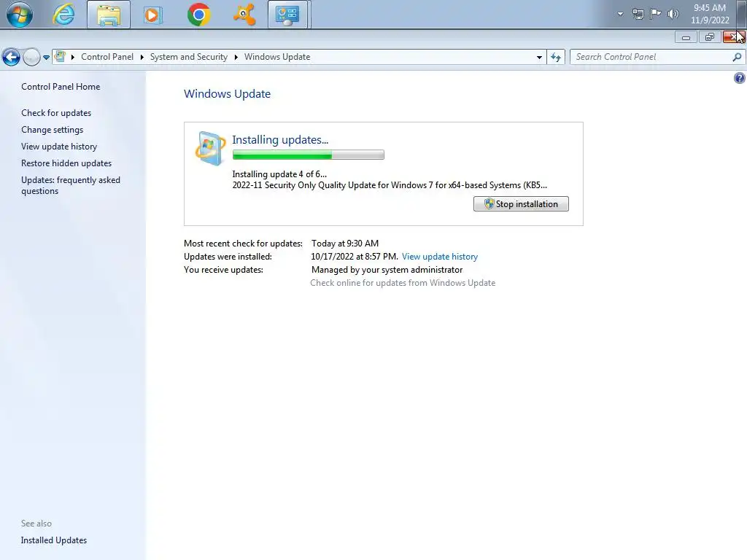The height and width of the screenshot is (560, 747).
Task: Go to Control Panel Home
Action: tap(61, 87)
